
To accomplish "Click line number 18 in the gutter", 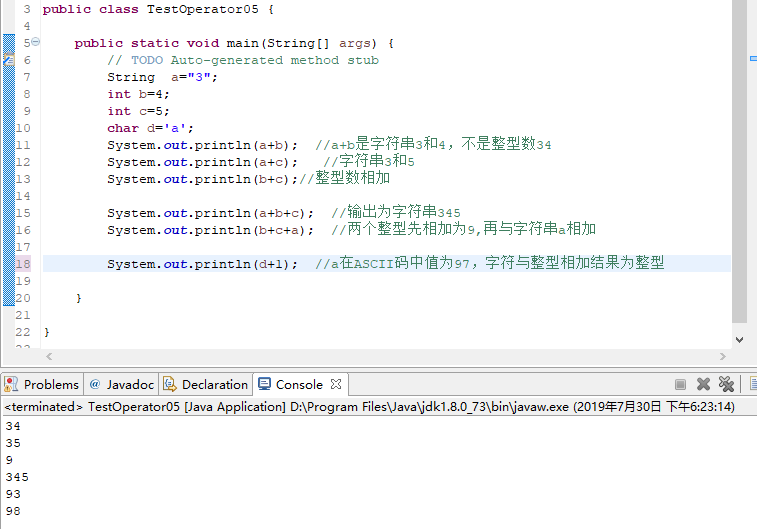I will [x=23, y=264].
